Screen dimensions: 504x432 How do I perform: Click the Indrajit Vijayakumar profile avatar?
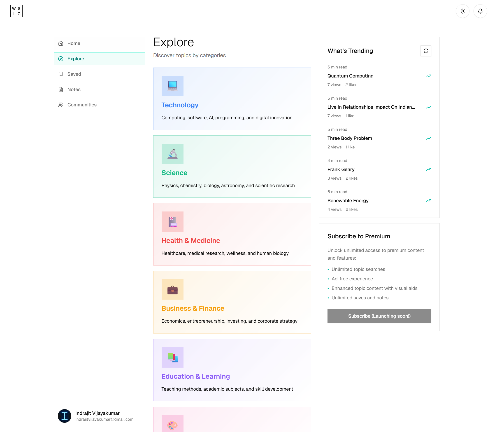click(65, 416)
